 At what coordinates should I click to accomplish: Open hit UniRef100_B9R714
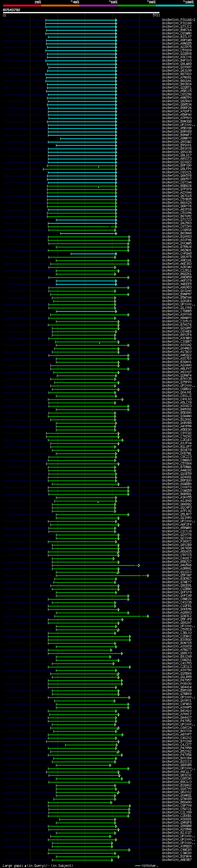(177, 30)
